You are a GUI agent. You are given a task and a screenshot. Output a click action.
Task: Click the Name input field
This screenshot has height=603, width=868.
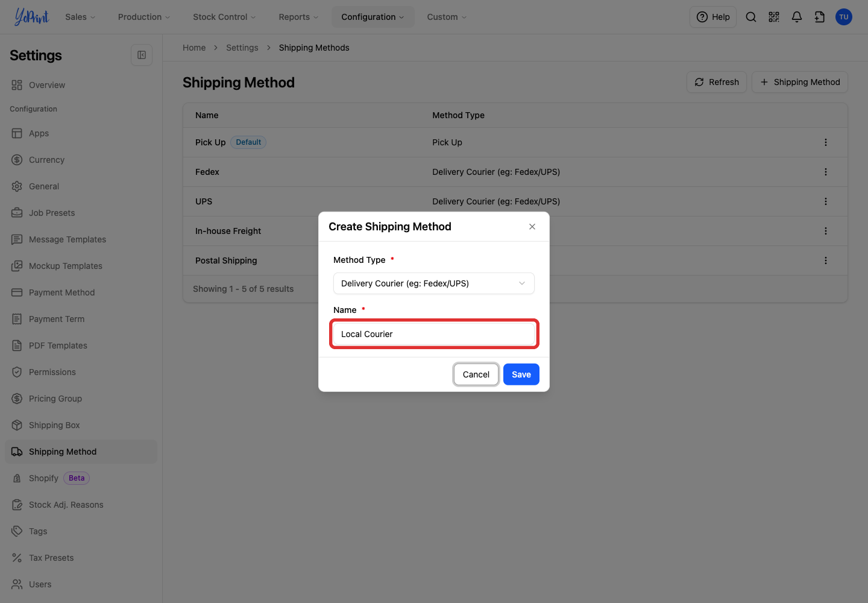point(434,334)
